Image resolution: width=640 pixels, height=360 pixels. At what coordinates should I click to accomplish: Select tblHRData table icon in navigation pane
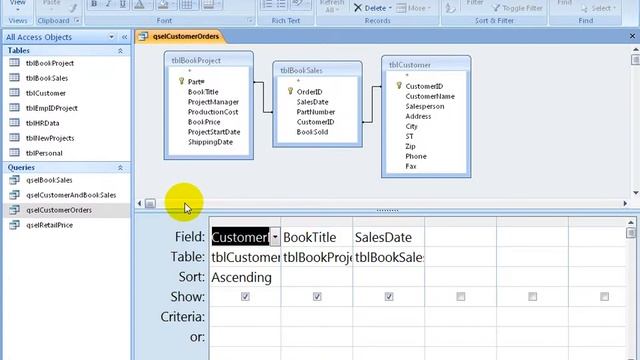pyautogui.click(x=14, y=123)
